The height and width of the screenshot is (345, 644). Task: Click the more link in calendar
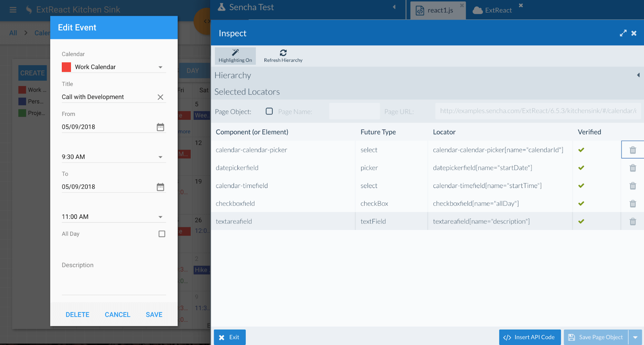click(x=185, y=132)
